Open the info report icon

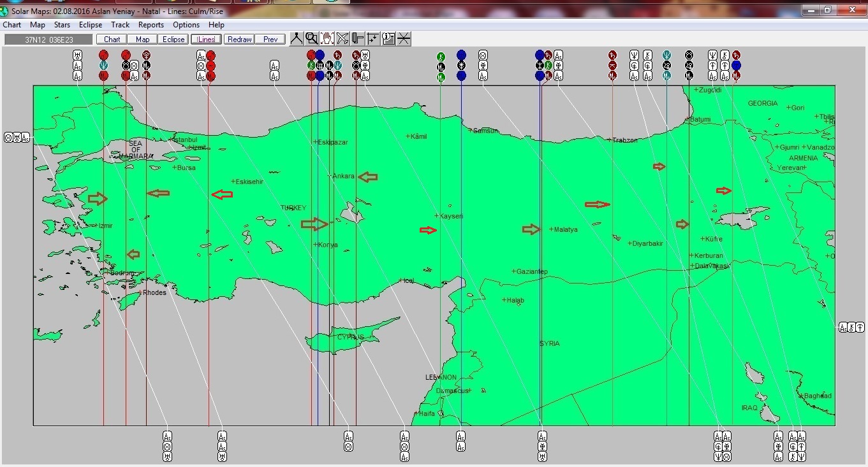click(x=388, y=39)
